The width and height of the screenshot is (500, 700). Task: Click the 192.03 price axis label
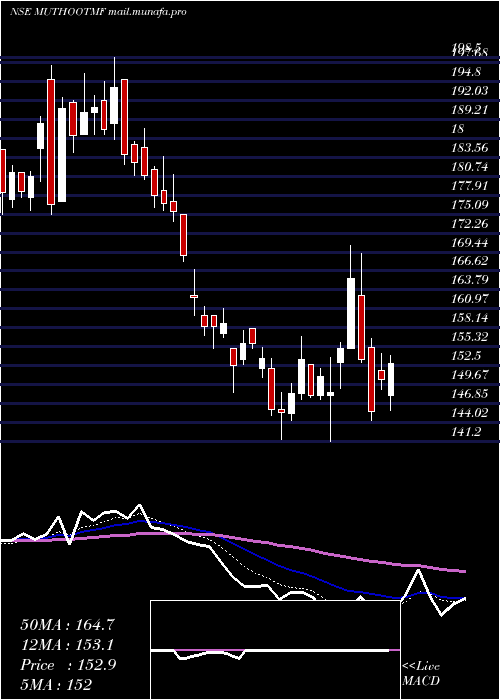[470, 91]
